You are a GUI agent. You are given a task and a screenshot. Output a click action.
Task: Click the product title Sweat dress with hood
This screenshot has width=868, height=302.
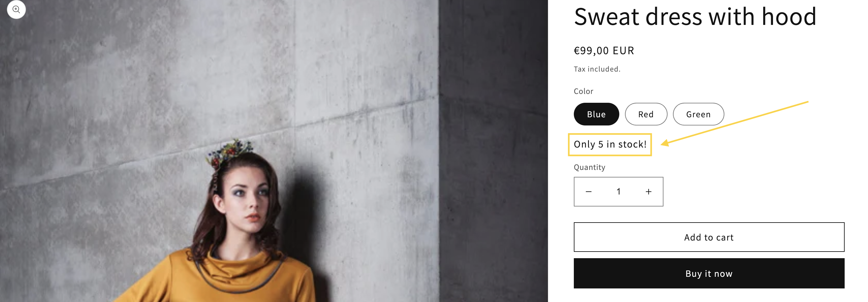click(695, 16)
